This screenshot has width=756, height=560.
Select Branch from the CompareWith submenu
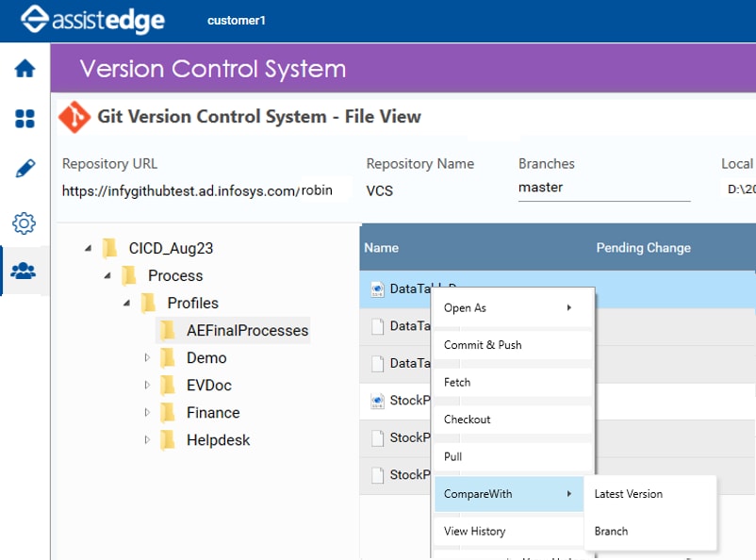click(610, 531)
